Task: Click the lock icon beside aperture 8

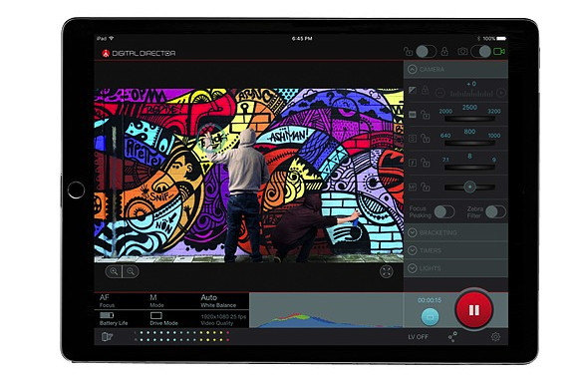Action: 426,163
